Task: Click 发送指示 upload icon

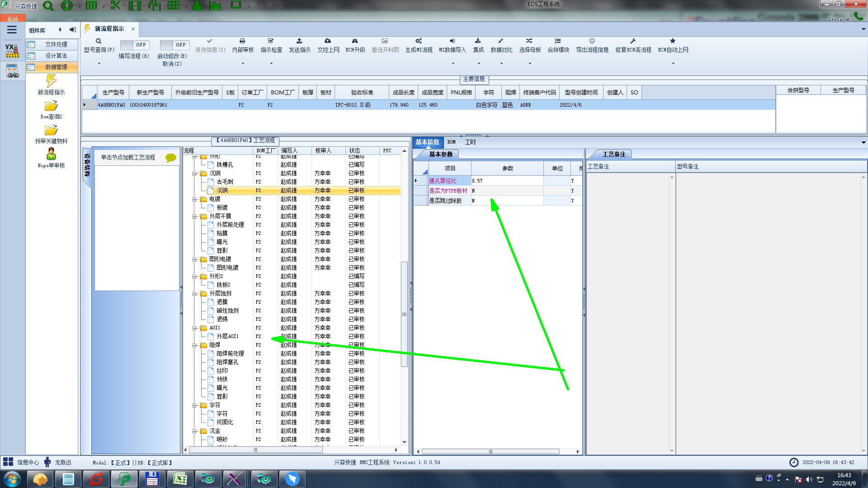Action: click(299, 41)
